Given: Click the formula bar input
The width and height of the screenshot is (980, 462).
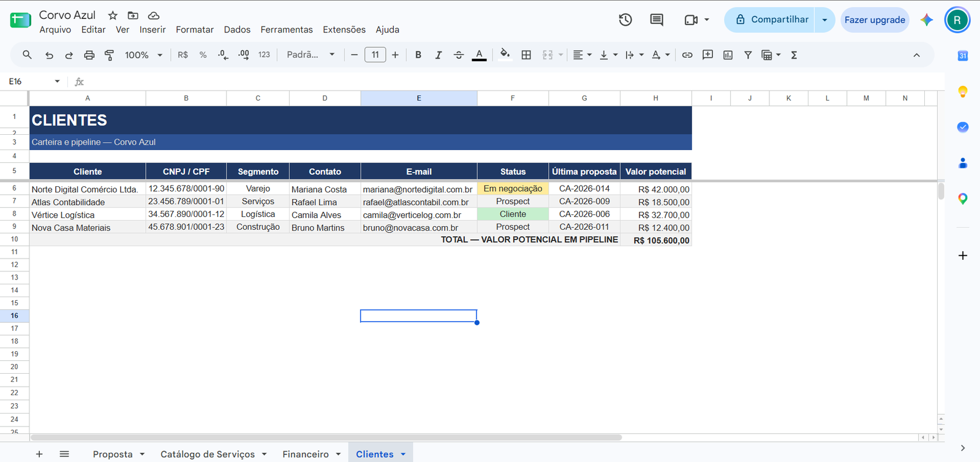Looking at the screenshot, I should pos(514,81).
